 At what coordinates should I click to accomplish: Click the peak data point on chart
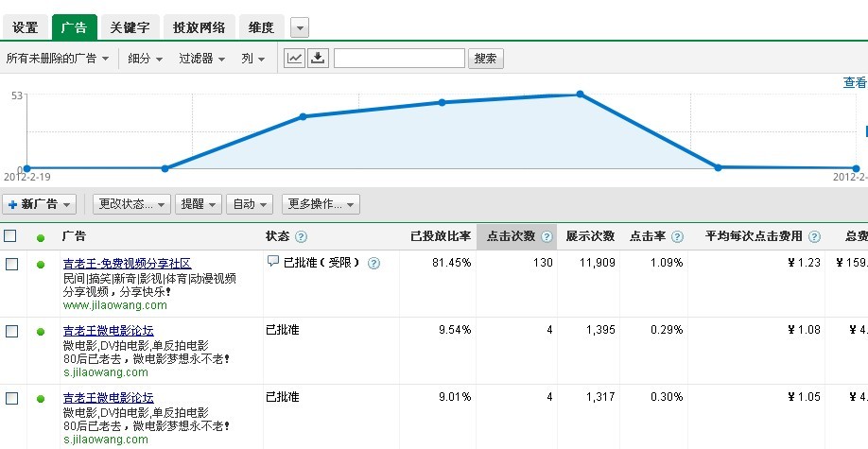tap(580, 94)
